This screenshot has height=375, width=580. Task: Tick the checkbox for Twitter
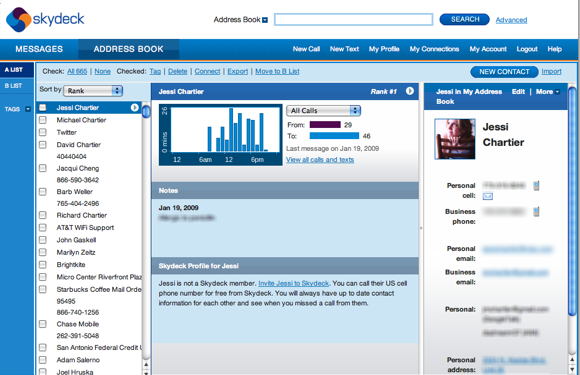pos(43,132)
